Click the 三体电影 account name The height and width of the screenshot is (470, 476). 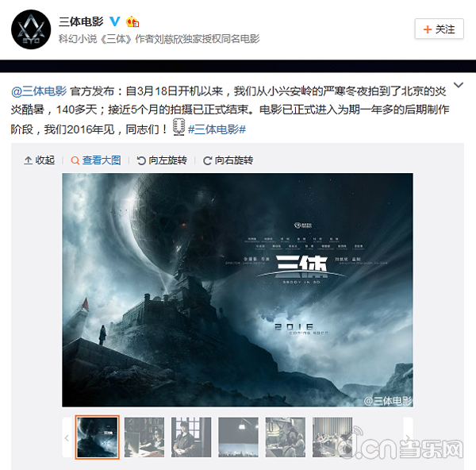click(81, 21)
